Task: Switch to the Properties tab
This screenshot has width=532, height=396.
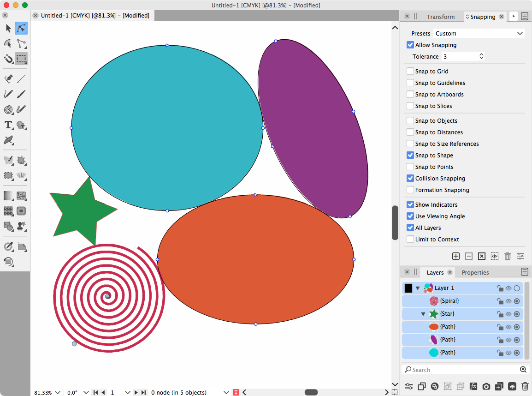Action: click(475, 272)
